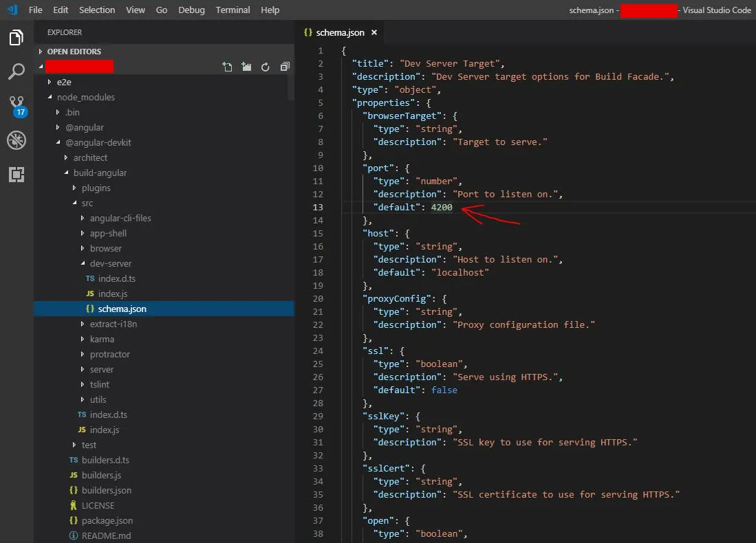756x543 pixels.
Task: Expand the test folder
Action: tap(164, 445)
